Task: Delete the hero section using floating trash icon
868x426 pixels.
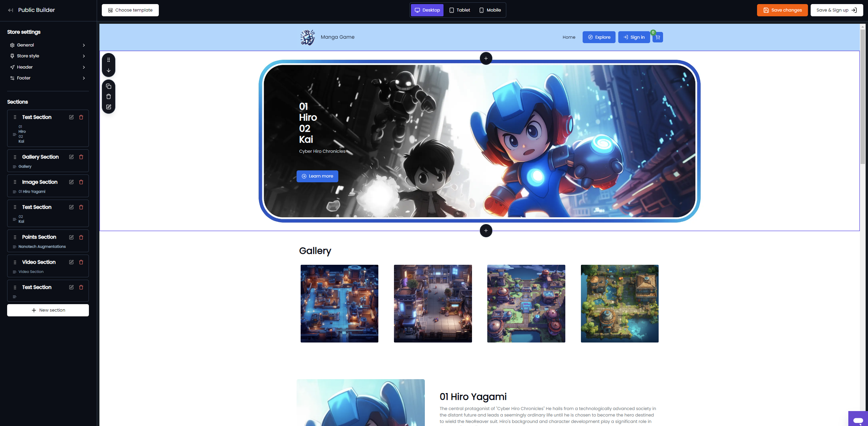Action: (x=109, y=96)
